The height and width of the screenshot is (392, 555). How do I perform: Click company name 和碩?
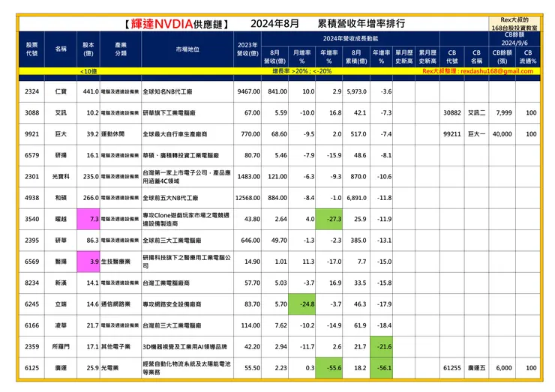(x=61, y=198)
